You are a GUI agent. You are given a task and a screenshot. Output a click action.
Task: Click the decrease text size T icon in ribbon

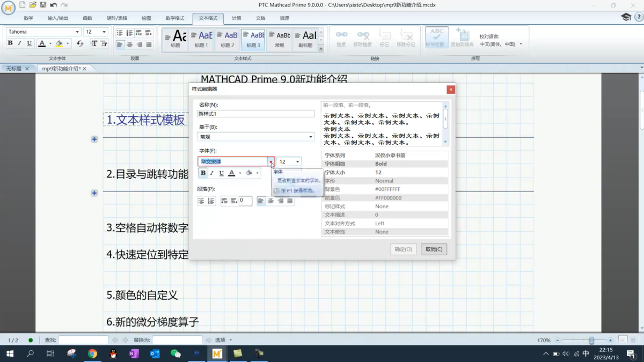pos(104,43)
